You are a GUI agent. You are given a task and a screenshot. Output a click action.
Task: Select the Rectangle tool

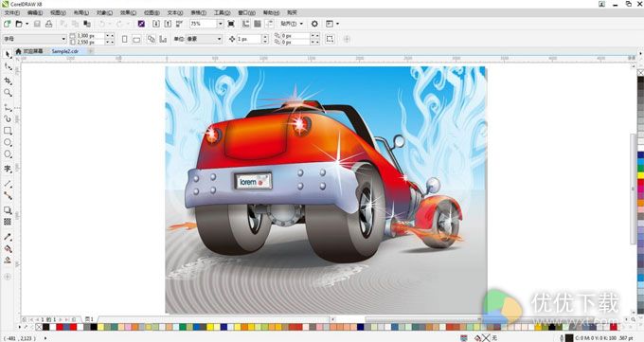[8, 131]
